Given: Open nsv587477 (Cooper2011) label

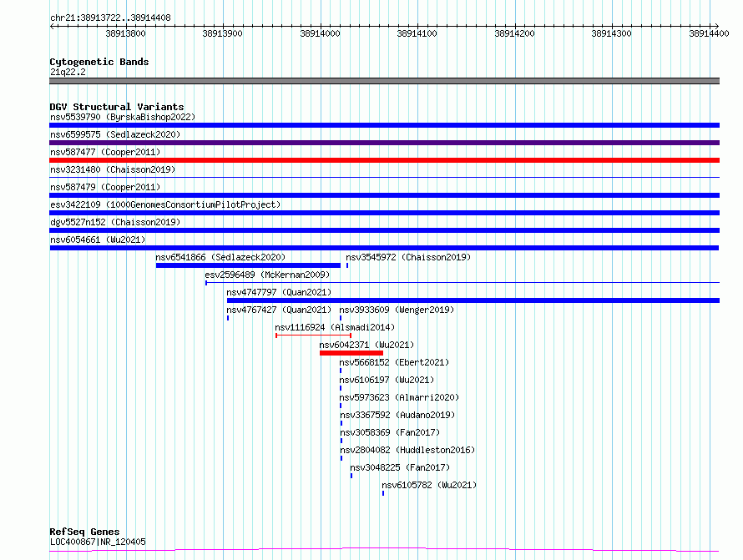Looking at the screenshot, I should tap(105, 152).
